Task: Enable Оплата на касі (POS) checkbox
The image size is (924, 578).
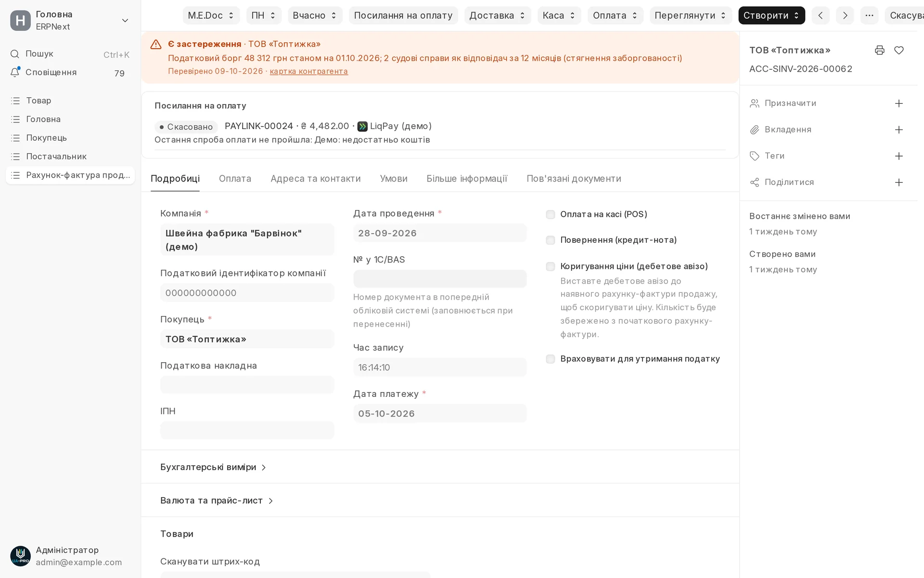Action: 550,214
